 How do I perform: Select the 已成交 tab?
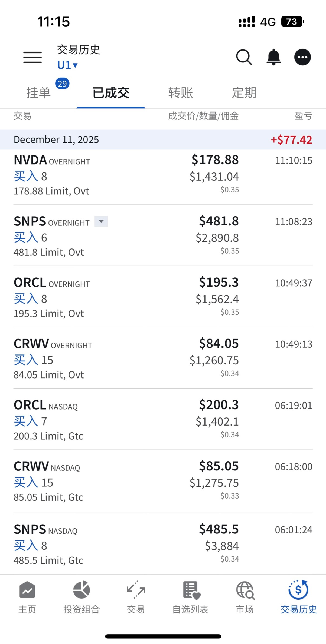[111, 93]
